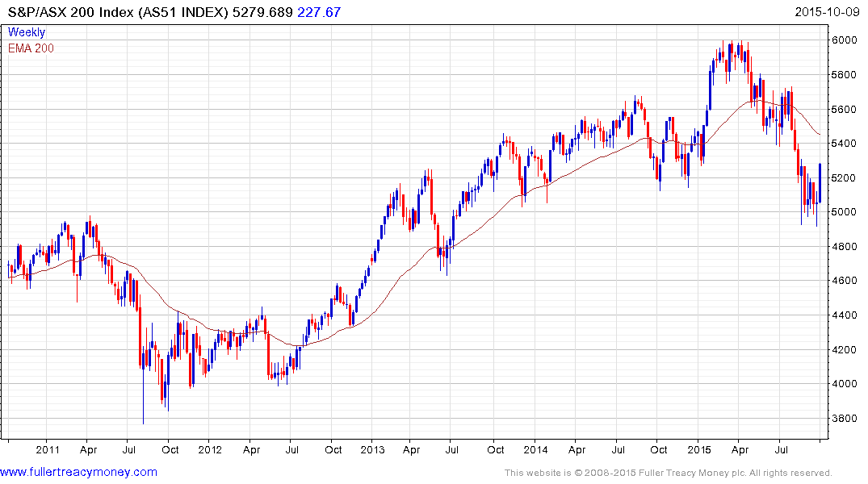This screenshot has height=484, width=868.
Task: Click the 5600 price axis label
Action: (845, 109)
